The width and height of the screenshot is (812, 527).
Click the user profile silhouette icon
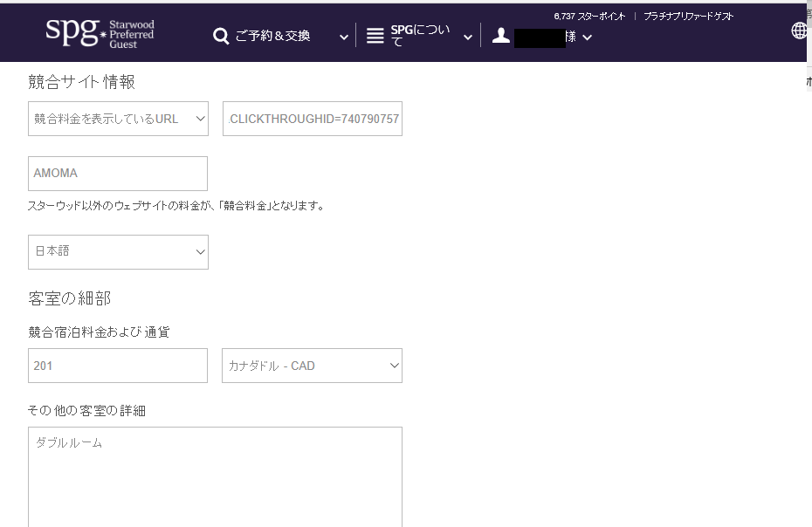(501, 36)
